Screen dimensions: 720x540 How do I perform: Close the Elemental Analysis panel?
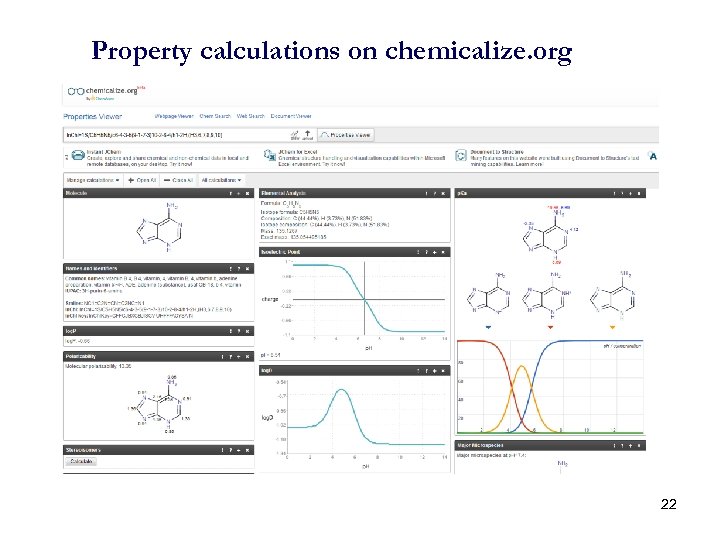click(443, 193)
